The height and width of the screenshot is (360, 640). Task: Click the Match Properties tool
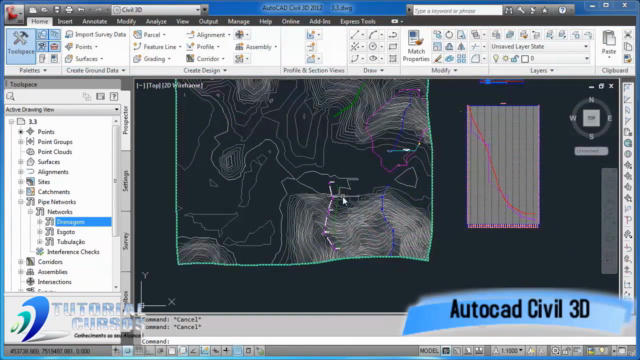click(x=416, y=46)
